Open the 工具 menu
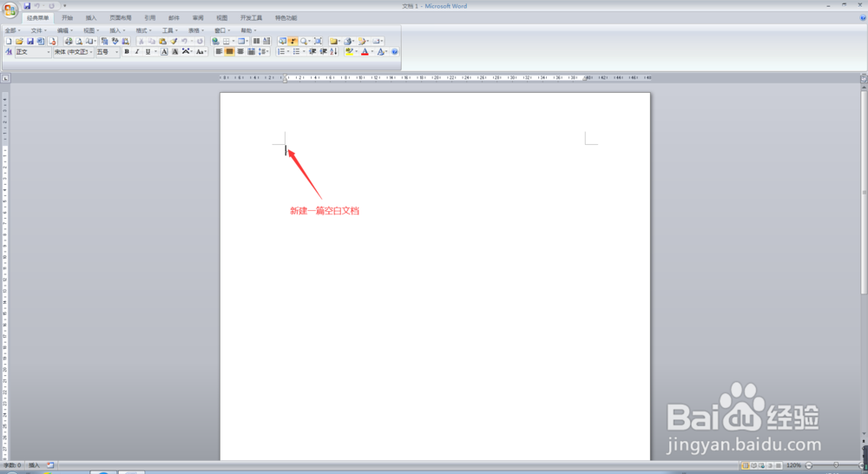 point(170,30)
